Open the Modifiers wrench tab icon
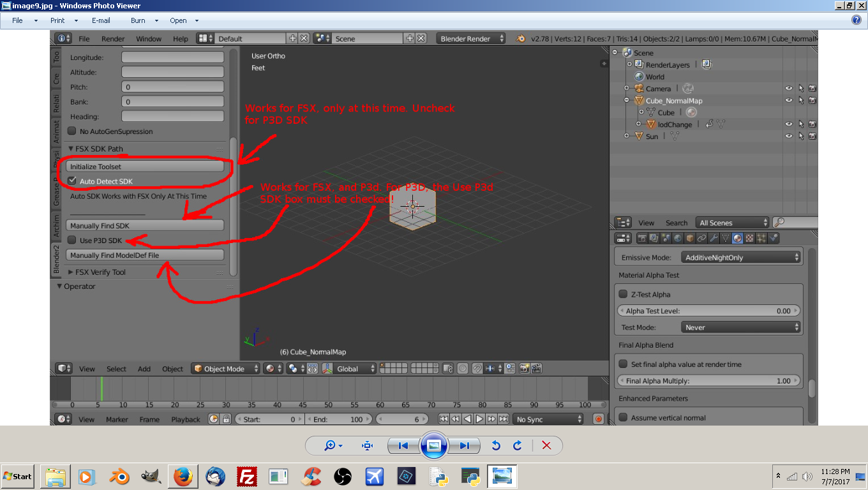The width and height of the screenshot is (868, 490). coord(714,238)
